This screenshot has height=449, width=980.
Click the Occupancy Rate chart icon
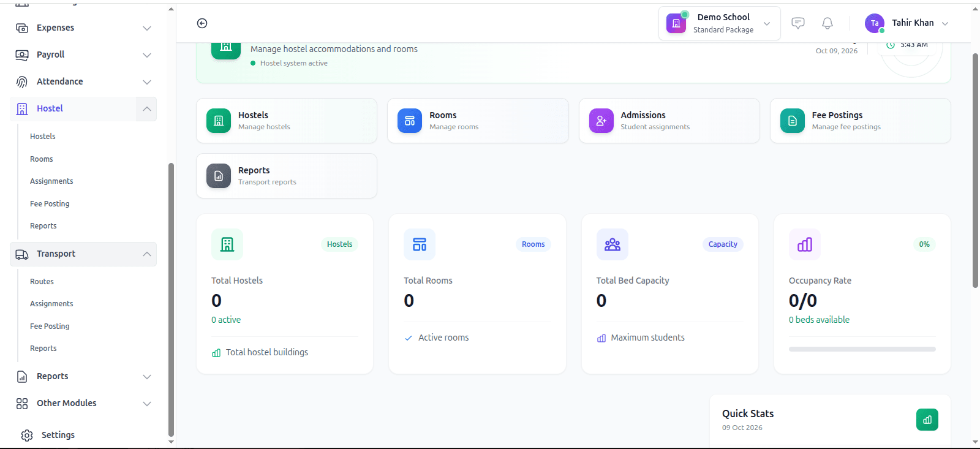[x=805, y=244]
